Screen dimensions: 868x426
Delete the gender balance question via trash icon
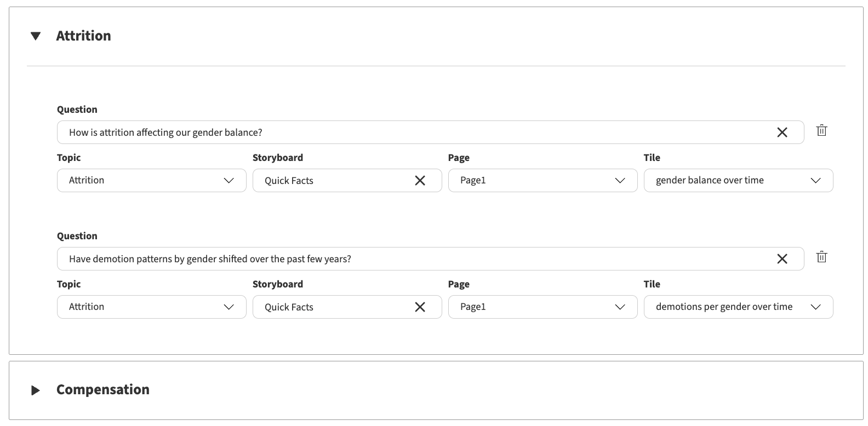tap(821, 130)
